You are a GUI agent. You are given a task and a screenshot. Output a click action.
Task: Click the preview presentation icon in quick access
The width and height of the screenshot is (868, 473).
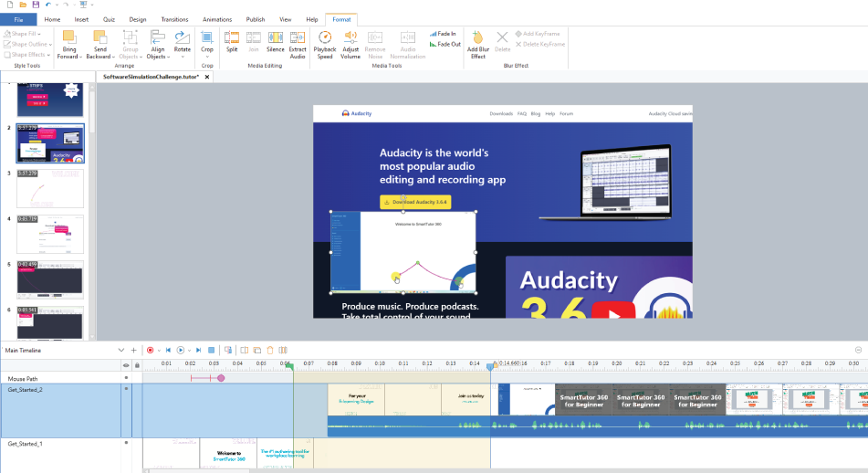(x=84, y=5)
